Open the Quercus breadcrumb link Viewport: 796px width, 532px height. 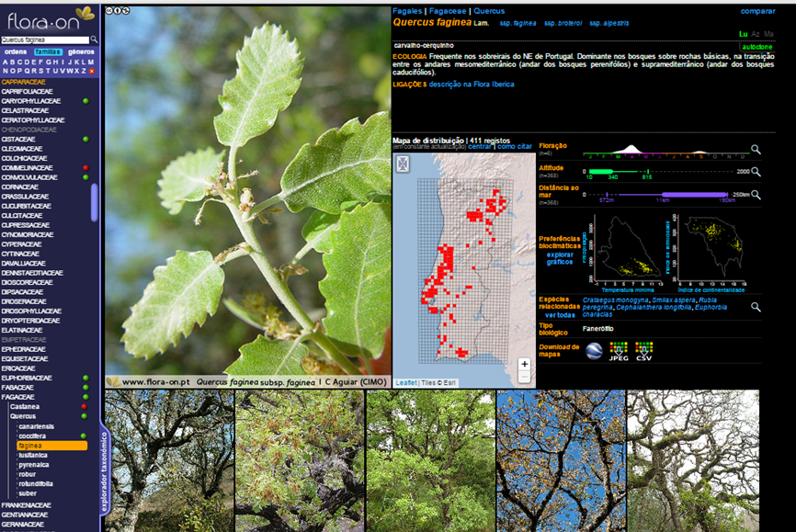pyautogui.click(x=489, y=11)
